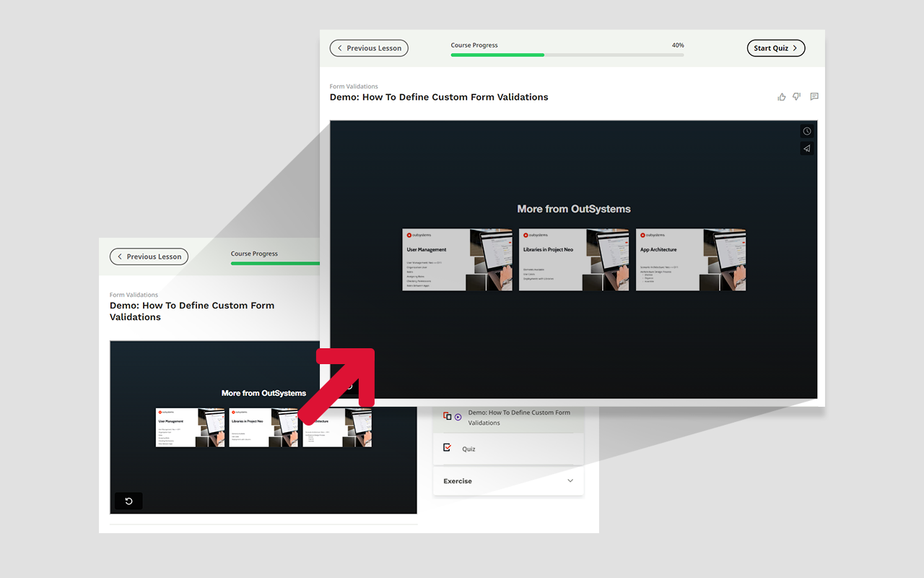Viewport: 924px width, 578px height.
Task: Give the lesson a thumbs down
Action: [x=796, y=96]
